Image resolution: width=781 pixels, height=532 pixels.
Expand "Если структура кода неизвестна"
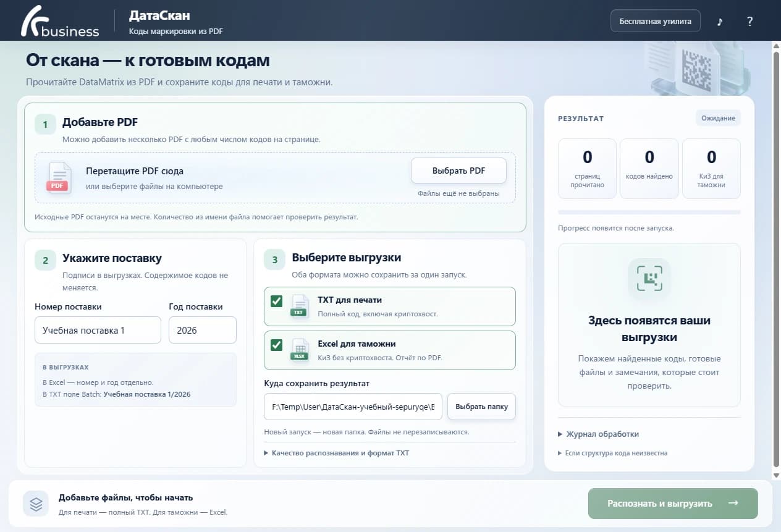click(x=612, y=453)
